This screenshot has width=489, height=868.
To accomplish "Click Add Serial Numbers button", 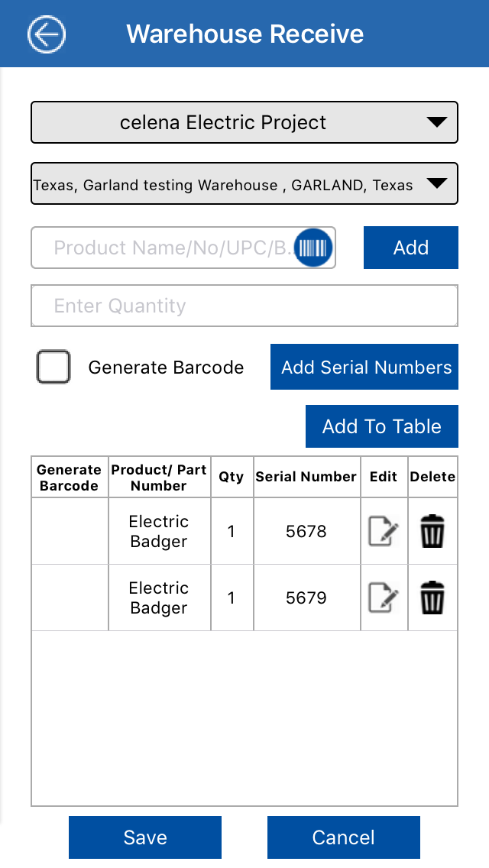I will [x=364, y=367].
